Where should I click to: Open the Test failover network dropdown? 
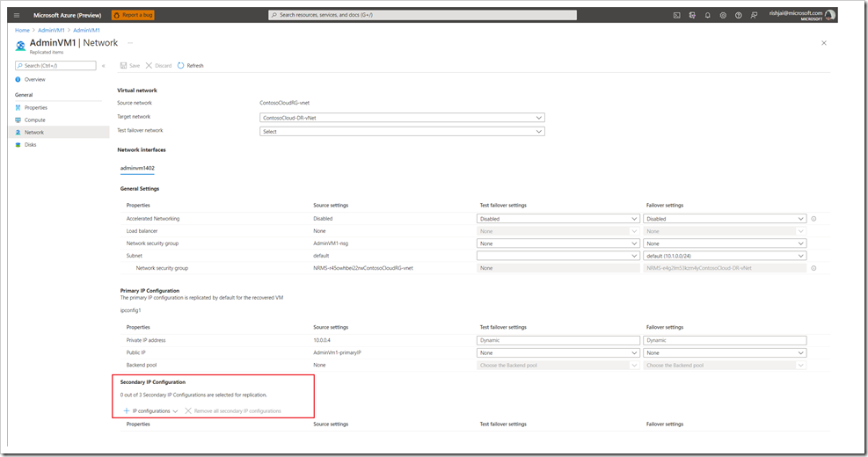click(x=402, y=132)
